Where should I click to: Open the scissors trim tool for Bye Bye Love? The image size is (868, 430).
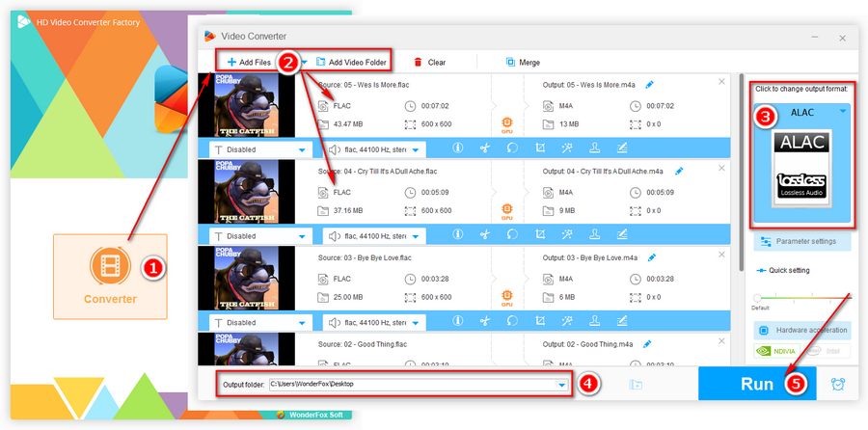pos(485,320)
